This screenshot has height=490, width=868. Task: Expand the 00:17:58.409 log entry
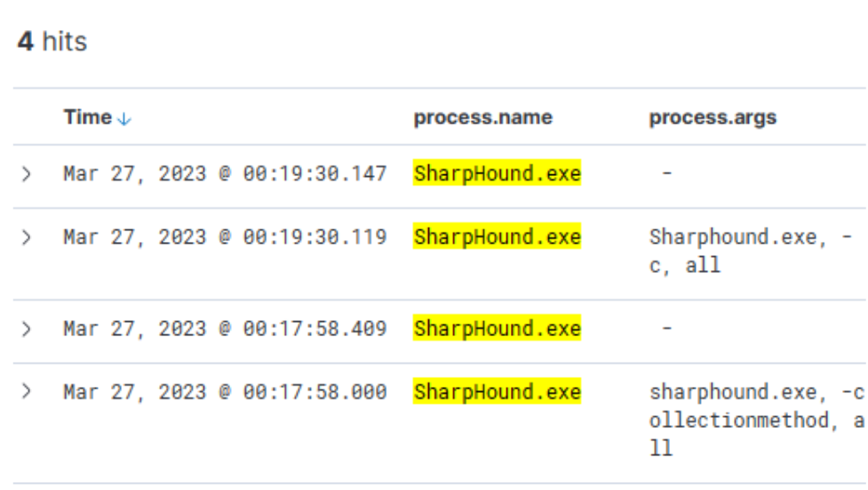(x=27, y=329)
